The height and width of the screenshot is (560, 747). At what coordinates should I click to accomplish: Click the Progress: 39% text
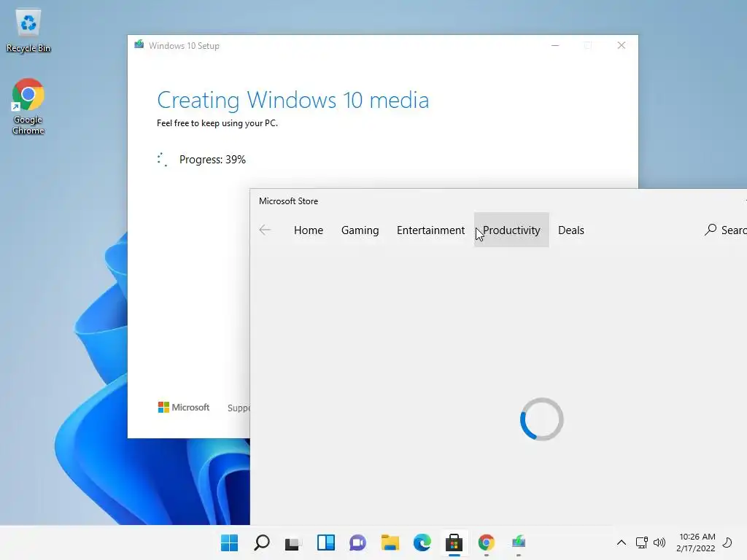[x=212, y=160]
